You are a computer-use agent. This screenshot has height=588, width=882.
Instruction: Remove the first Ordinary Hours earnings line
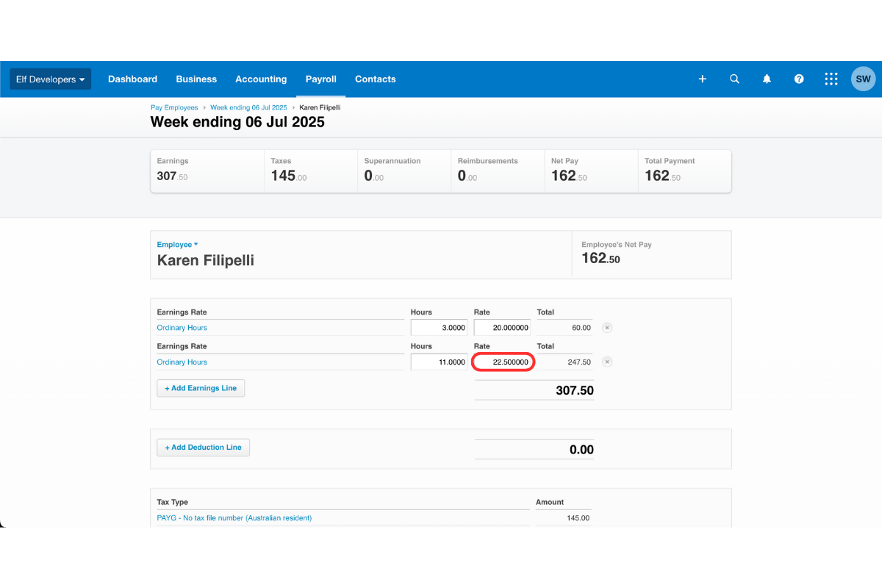606,327
